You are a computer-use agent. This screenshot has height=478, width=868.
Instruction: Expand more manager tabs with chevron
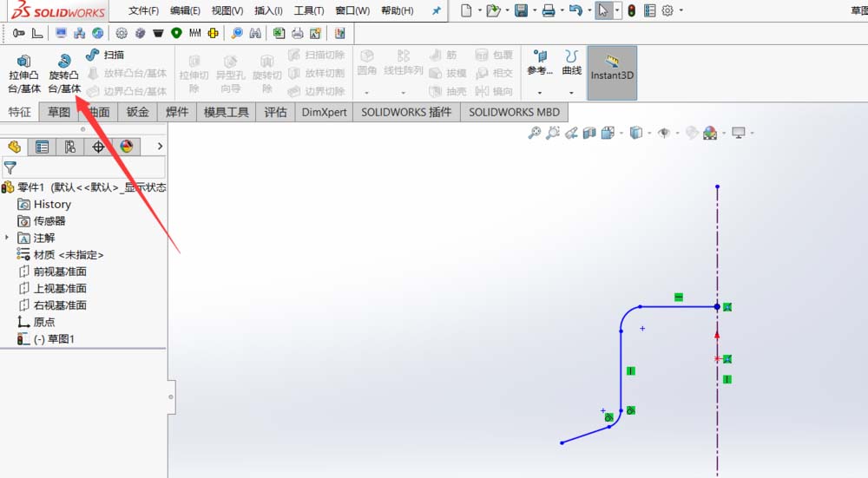click(160, 146)
